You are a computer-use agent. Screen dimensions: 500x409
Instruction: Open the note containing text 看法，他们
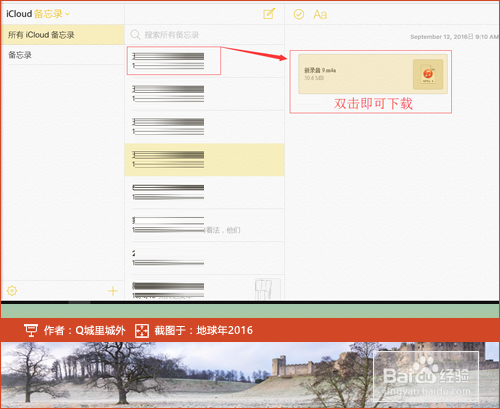204,225
